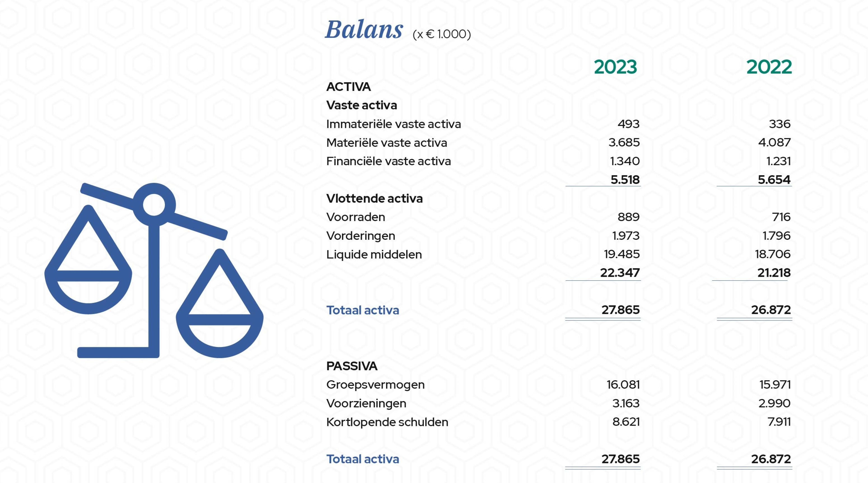Screen dimensions: 868x483
Task: Click the Balans title heading
Action: click(364, 30)
